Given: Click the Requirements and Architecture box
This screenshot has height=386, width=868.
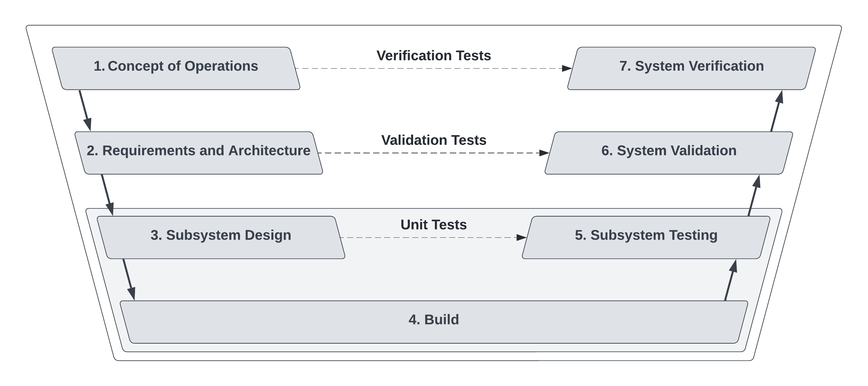Looking at the screenshot, I should pyautogui.click(x=198, y=153).
